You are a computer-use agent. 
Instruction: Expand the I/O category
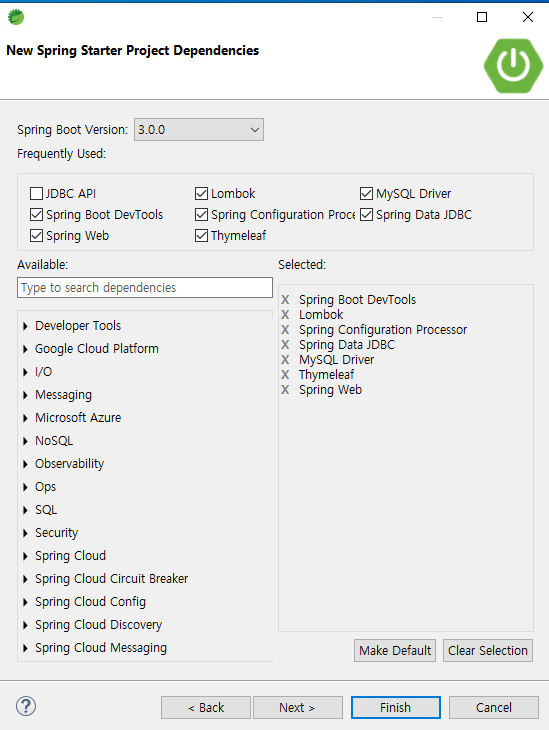(x=25, y=372)
